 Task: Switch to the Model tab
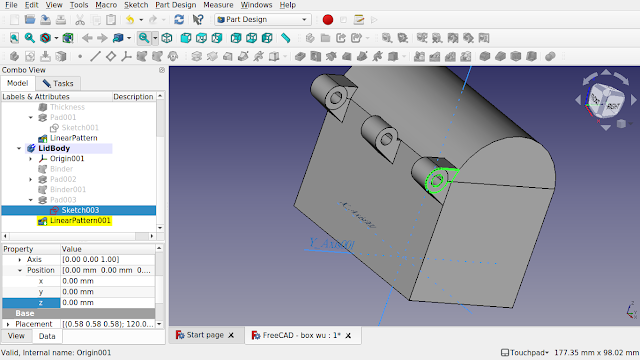(x=18, y=83)
